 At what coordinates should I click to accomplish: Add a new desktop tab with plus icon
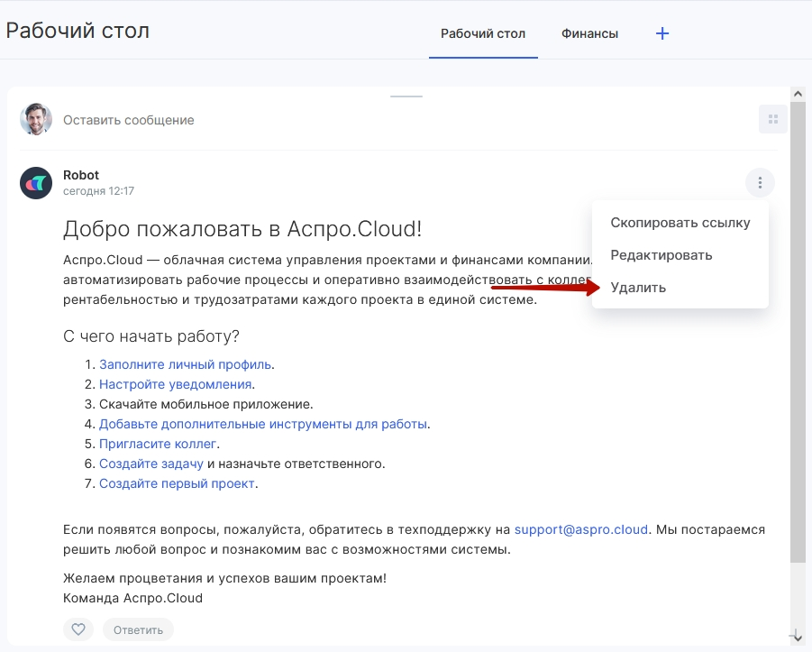[x=662, y=33]
